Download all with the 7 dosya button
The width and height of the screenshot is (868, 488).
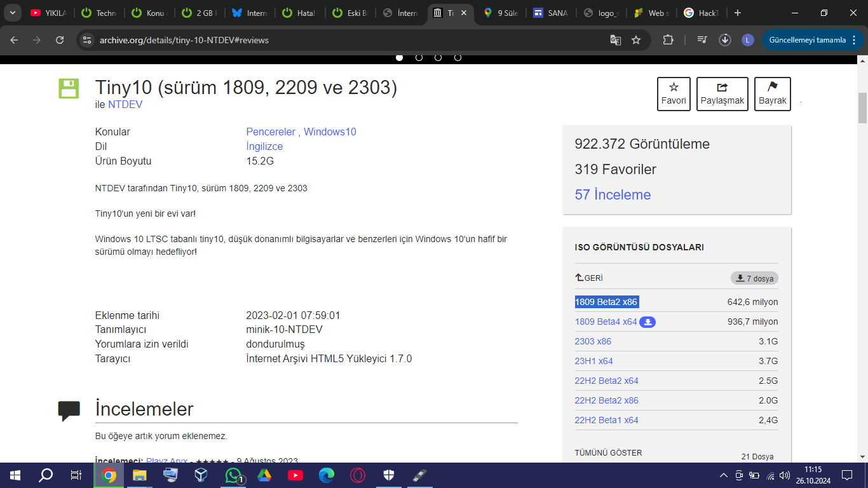(x=754, y=278)
